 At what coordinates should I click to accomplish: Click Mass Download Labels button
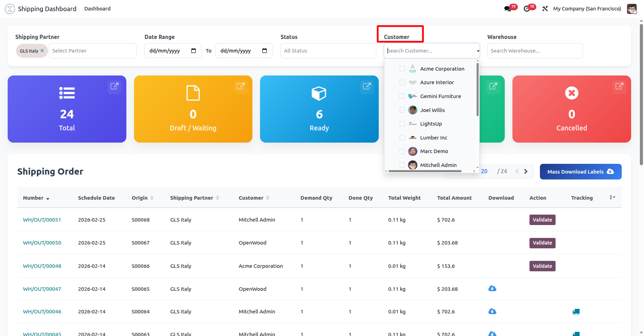click(580, 172)
